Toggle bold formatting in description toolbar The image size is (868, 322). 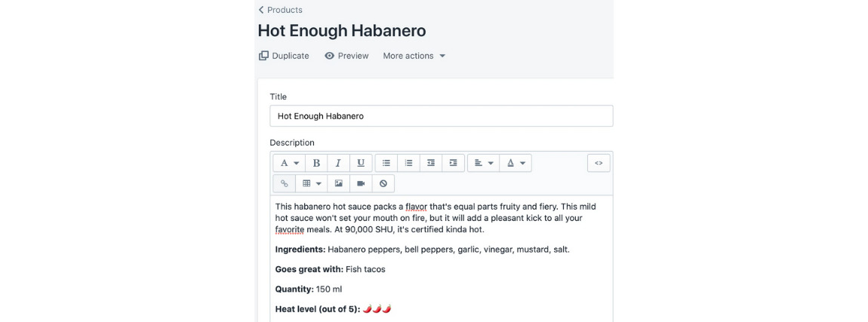click(x=316, y=163)
